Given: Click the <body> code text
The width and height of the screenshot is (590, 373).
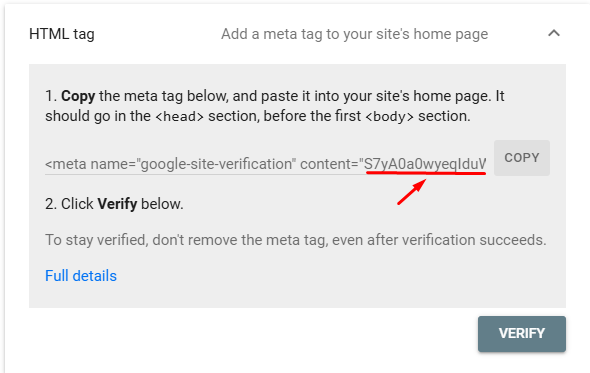Looking at the screenshot, I should click(x=389, y=116).
